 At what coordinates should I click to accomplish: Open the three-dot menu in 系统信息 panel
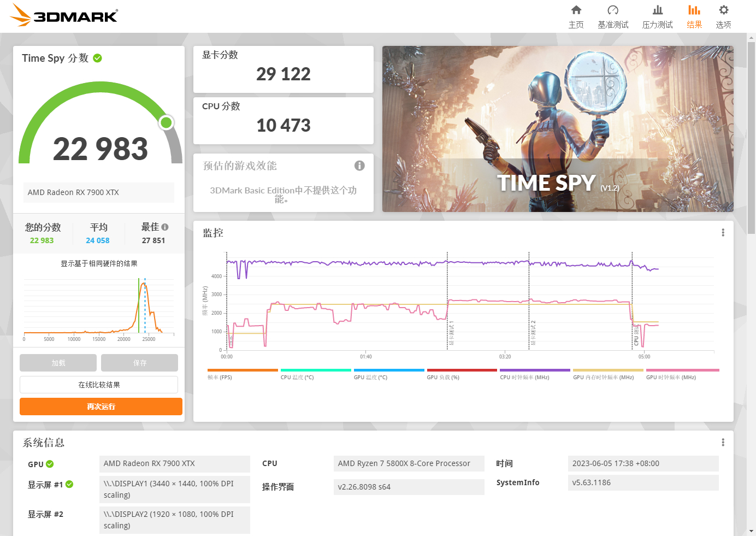pos(723,443)
